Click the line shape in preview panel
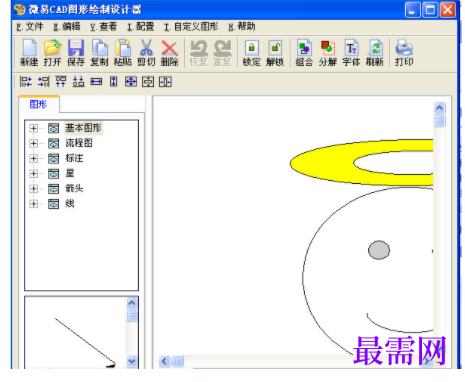 pyautogui.click(x=85, y=342)
